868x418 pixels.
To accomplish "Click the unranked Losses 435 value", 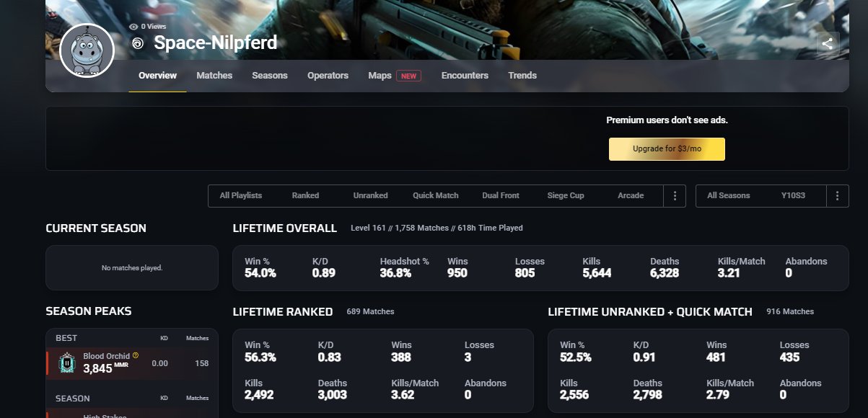I will [x=790, y=357].
